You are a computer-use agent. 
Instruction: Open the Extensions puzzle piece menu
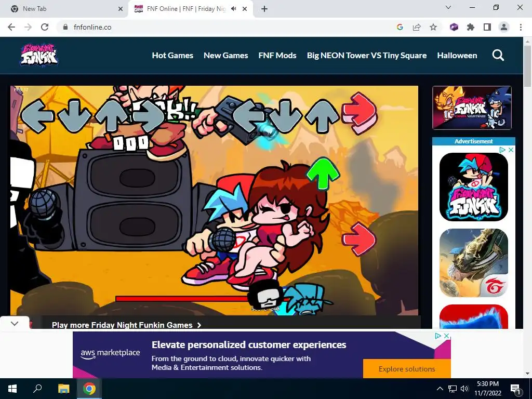click(471, 27)
